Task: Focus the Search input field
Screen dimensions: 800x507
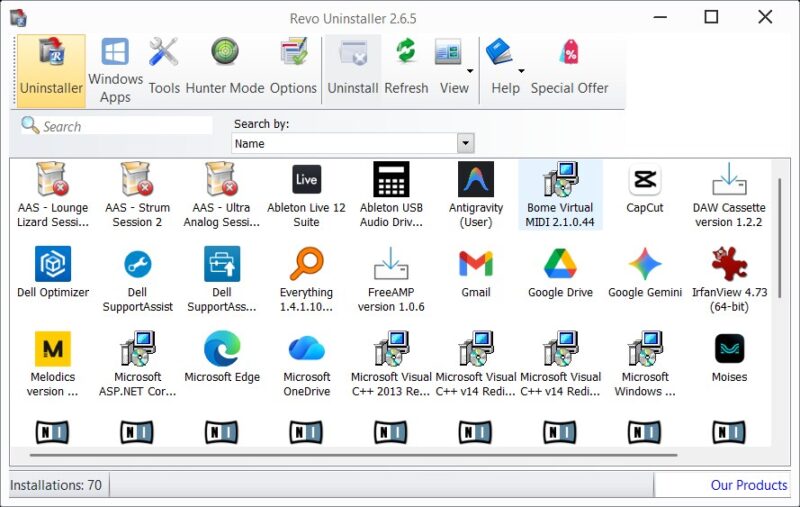Action: pos(126,126)
